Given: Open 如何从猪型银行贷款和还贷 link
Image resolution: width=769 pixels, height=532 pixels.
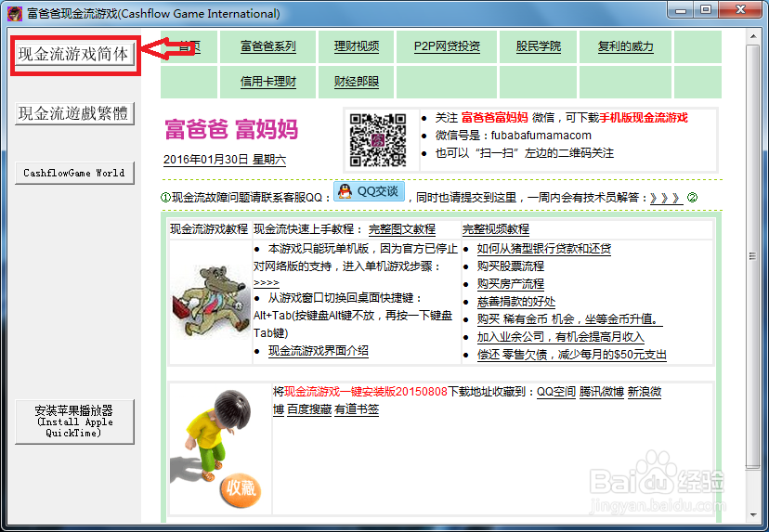Looking at the screenshot, I should point(544,249).
